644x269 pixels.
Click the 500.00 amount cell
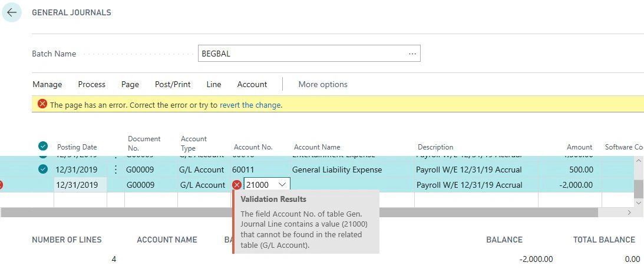581,170
